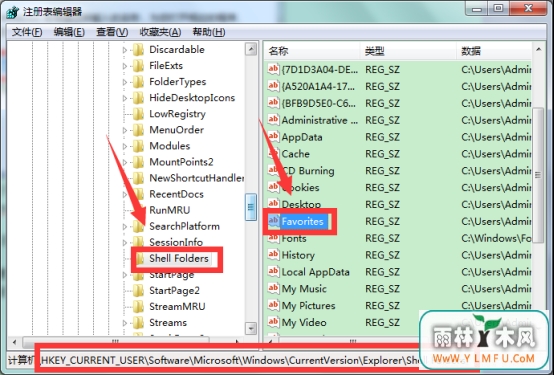The width and height of the screenshot is (554, 375).
Task: Select the NewShortcutHandlers folder icon
Action: point(138,178)
